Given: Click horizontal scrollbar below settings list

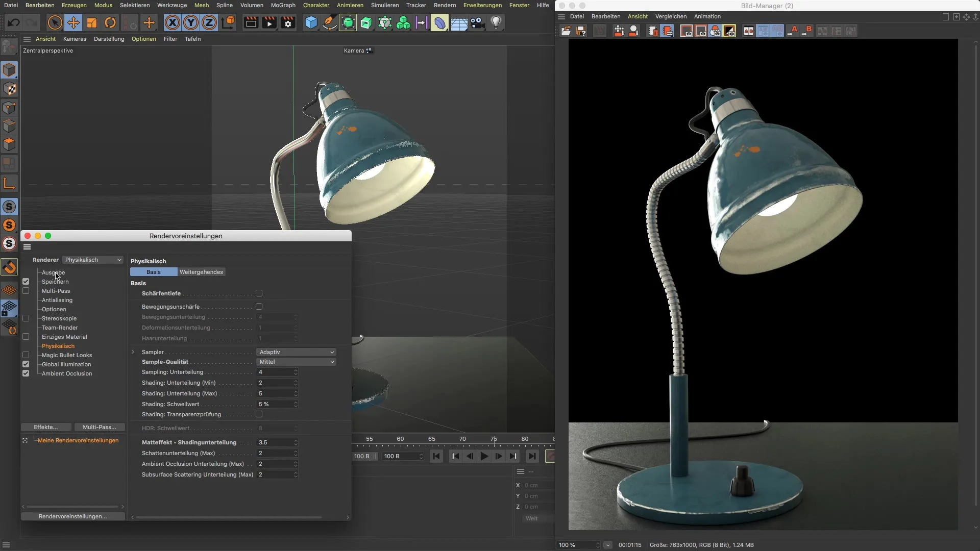Looking at the screenshot, I should (x=73, y=507).
